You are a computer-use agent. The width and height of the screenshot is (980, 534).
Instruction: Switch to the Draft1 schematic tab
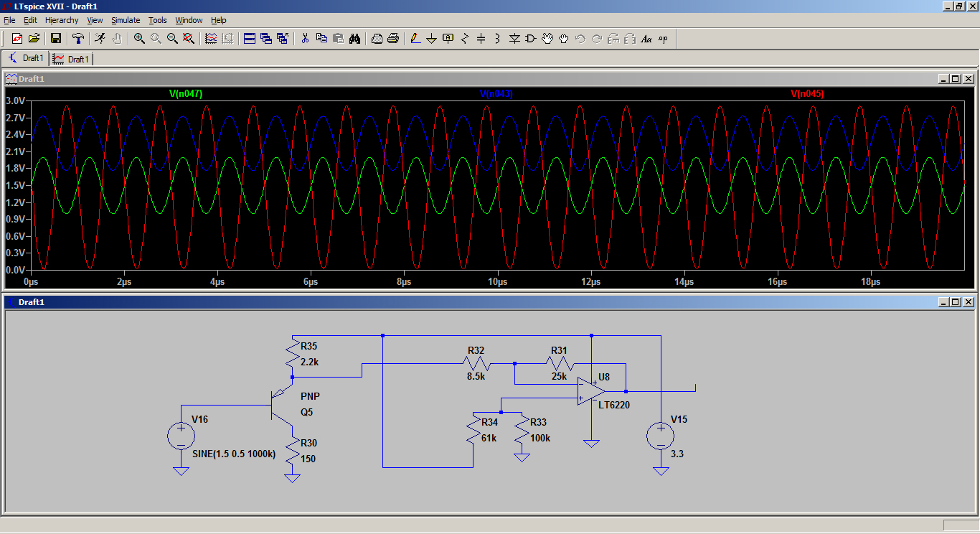tap(26, 58)
